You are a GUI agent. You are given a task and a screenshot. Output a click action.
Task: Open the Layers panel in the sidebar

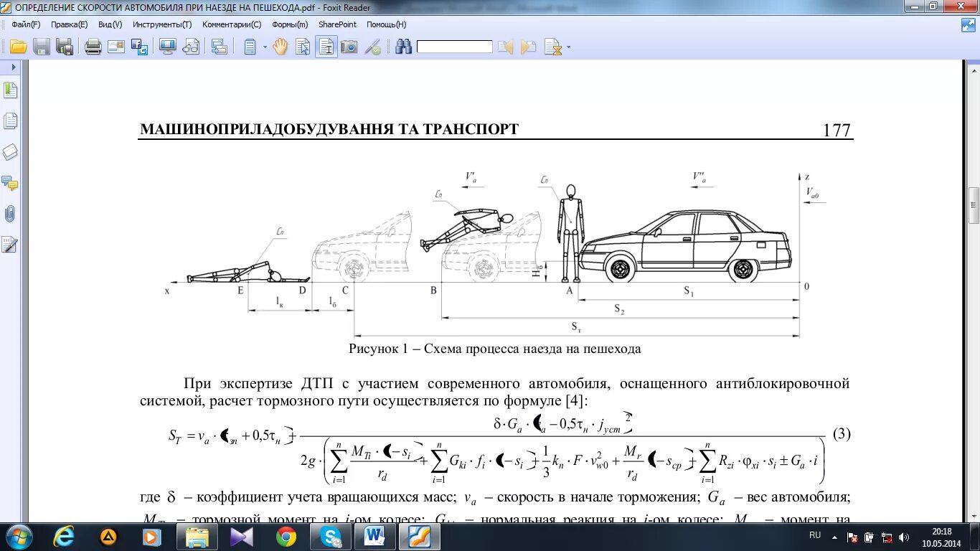11,152
